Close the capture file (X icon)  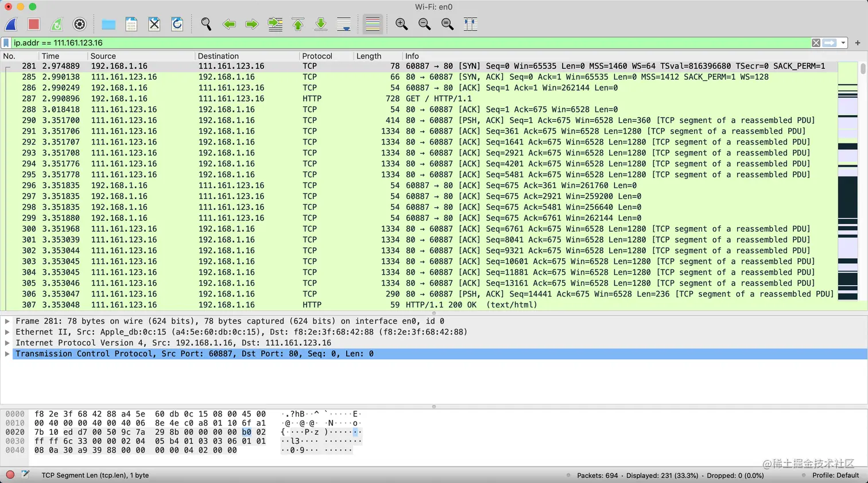click(x=154, y=24)
